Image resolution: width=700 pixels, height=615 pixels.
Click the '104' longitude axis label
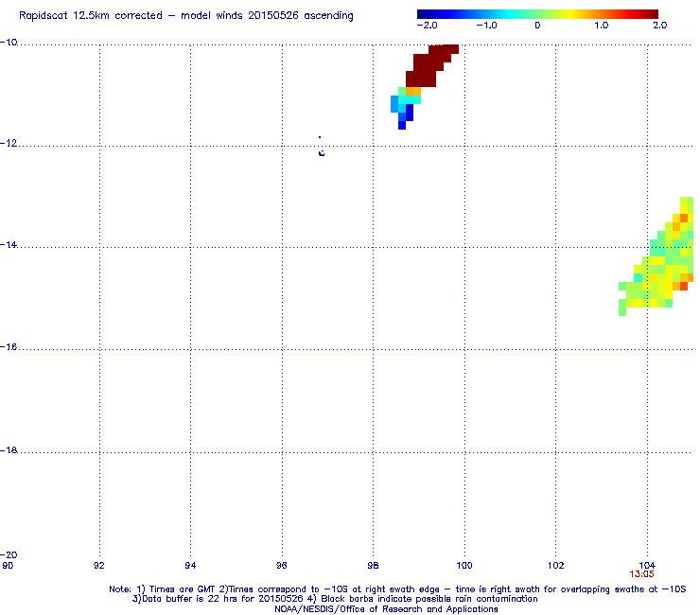[x=647, y=566]
